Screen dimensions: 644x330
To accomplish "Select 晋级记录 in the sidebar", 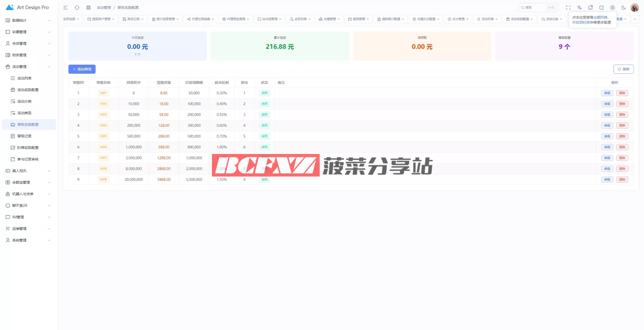I will point(24,136).
